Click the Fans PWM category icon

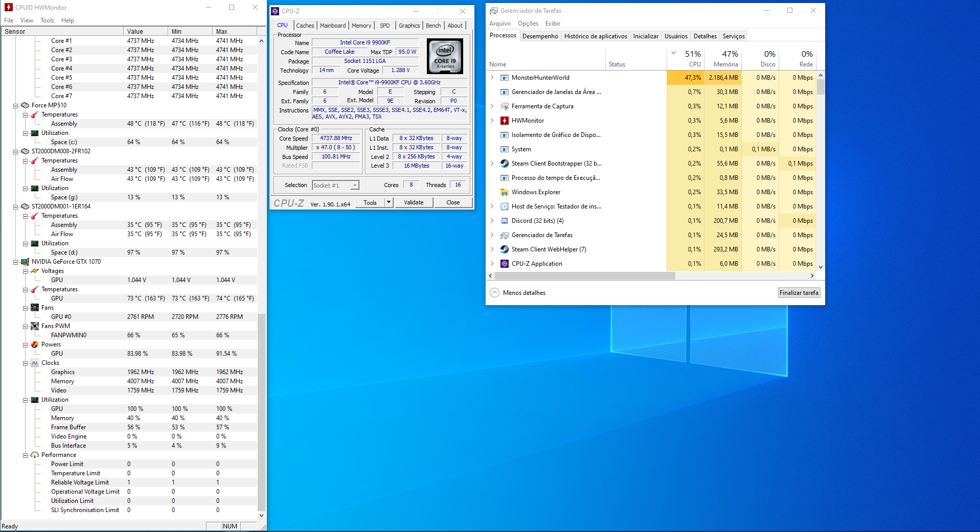(35, 326)
